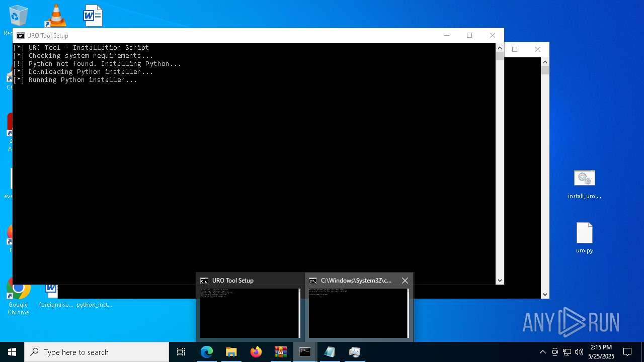The height and width of the screenshot is (362, 644).
Task: Close the URO Tool Setup window
Action: point(493,35)
